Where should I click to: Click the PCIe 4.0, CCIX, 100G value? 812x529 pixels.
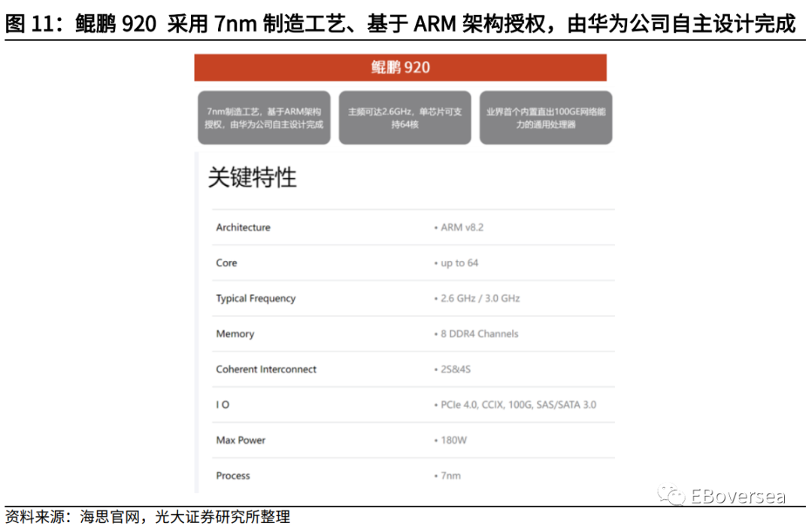[x=518, y=405]
